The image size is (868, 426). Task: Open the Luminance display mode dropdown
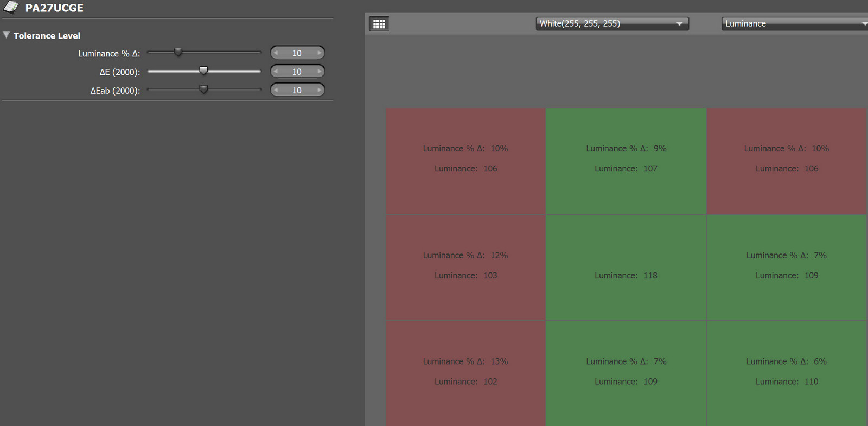coord(794,24)
